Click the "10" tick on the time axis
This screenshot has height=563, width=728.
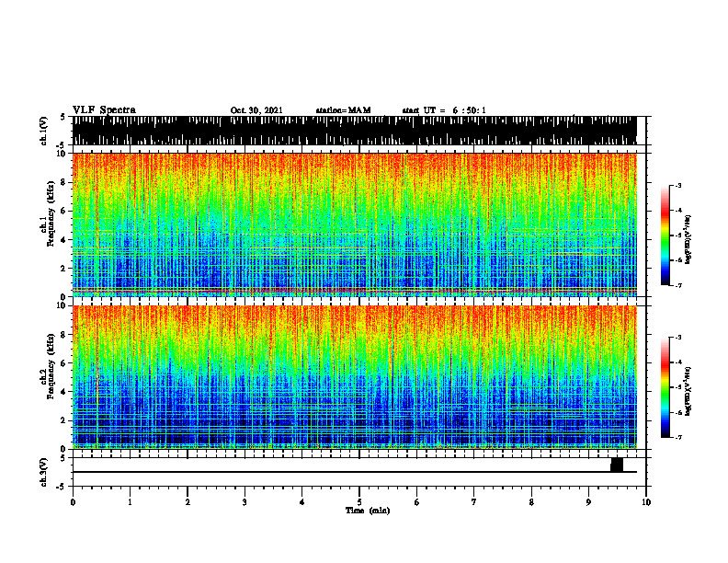click(x=646, y=502)
